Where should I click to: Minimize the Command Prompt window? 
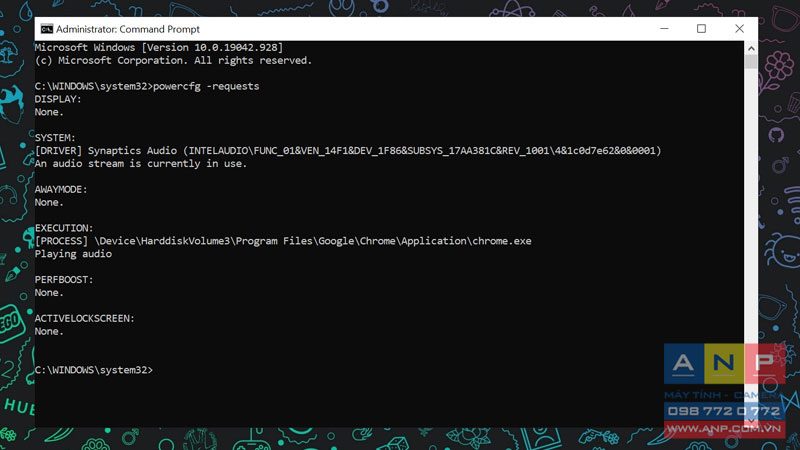[664, 29]
